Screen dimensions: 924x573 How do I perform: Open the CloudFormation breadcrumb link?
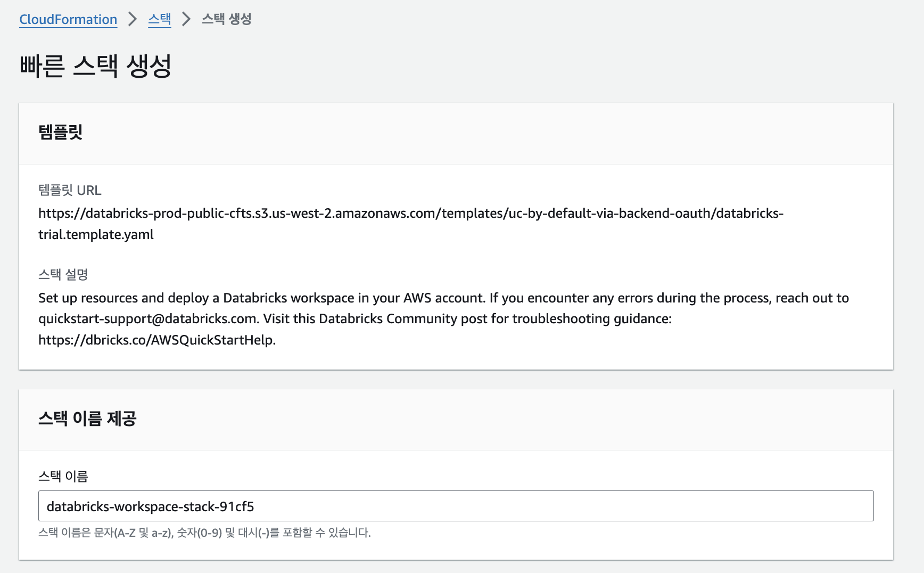pos(68,19)
